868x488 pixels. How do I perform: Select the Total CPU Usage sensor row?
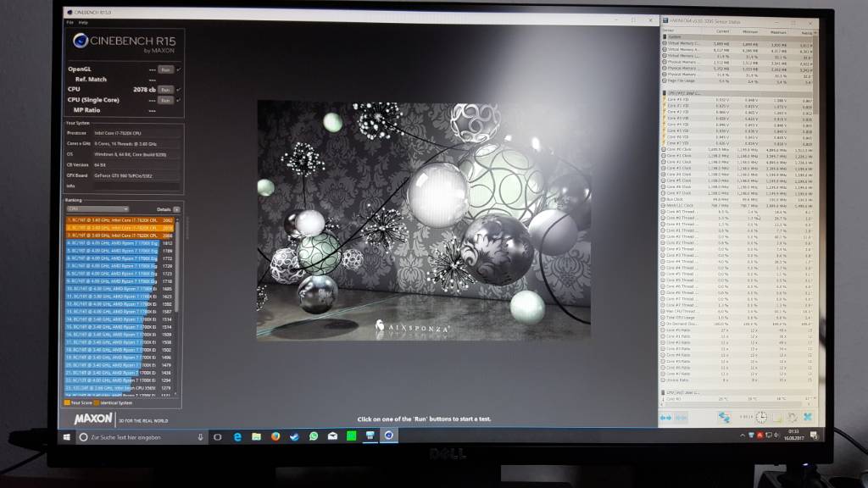click(737, 318)
